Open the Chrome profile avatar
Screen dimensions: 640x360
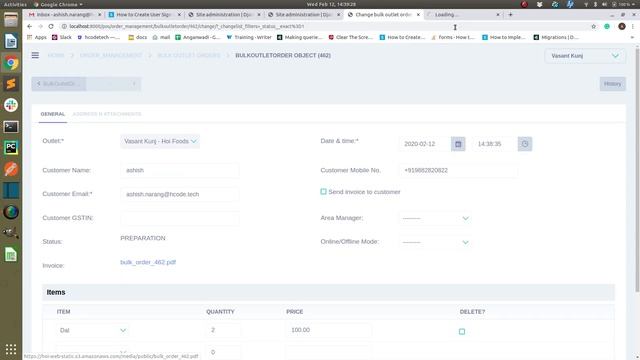coord(622,26)
